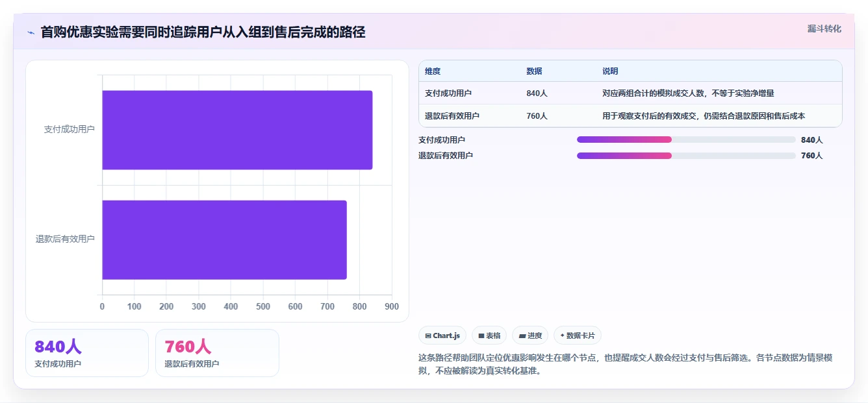Click the 退款后有效用户 progress label
This screenshot has width=868, height=403.
point(446,156)
